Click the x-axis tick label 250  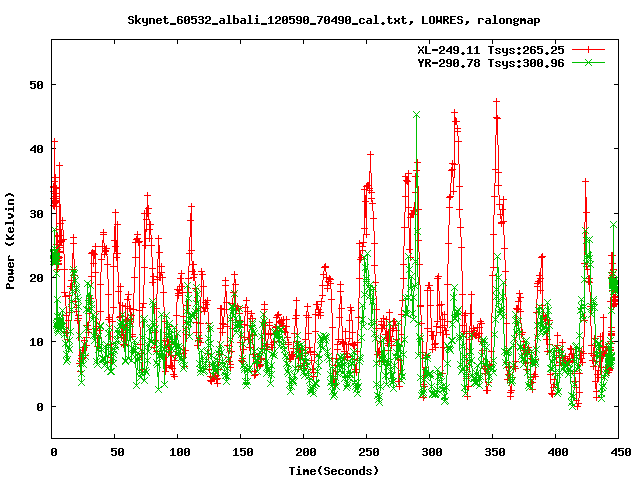coord(369,452)
